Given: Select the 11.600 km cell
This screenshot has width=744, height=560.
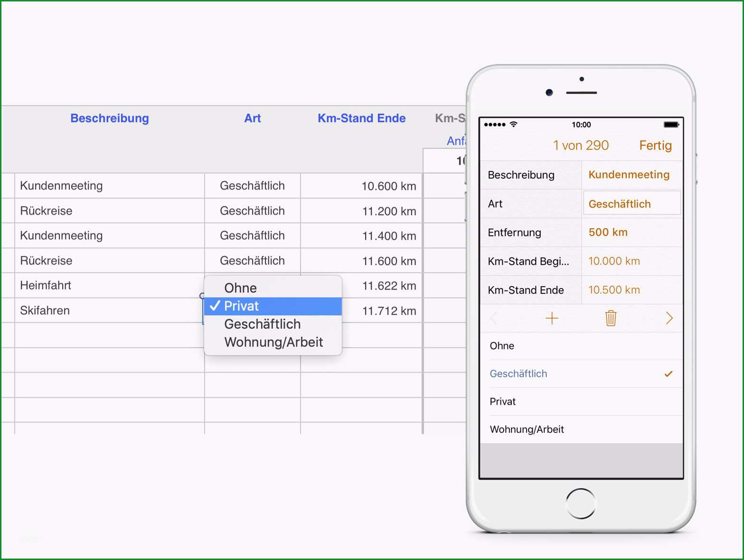Looking at the screenshot, I should (x=361, y=261).
